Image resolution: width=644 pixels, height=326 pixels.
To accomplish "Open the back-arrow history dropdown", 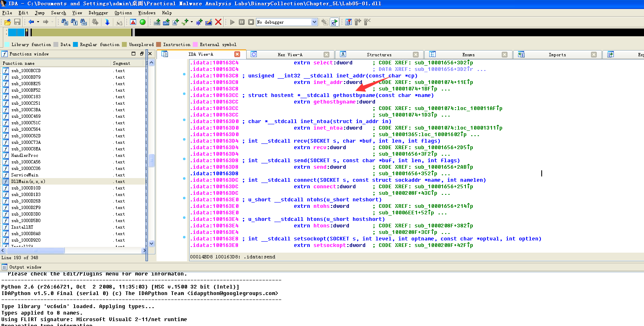I will (38, 22).
